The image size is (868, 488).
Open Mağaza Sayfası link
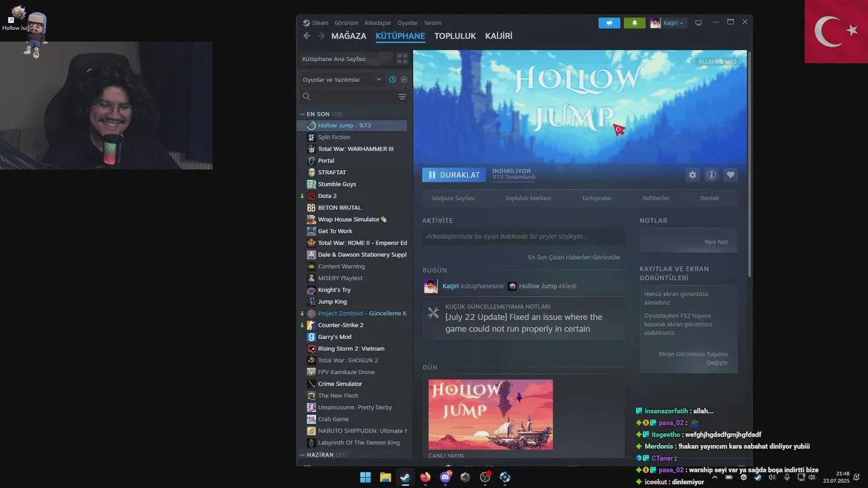453,198
